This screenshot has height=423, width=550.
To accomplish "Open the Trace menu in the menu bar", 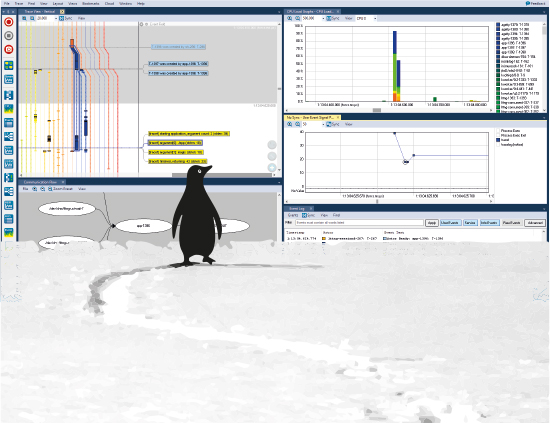I will 19,3.
